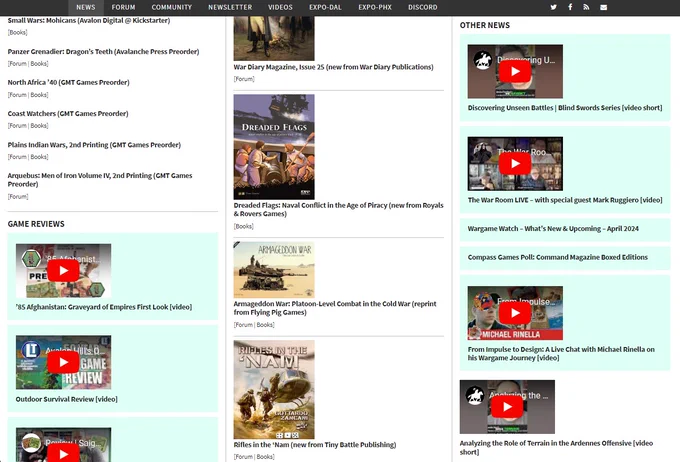Open Panzer Grenadier: Dragon's Teeth link
The height and width of the screenshot is (462, 680).
click(103, 52)
